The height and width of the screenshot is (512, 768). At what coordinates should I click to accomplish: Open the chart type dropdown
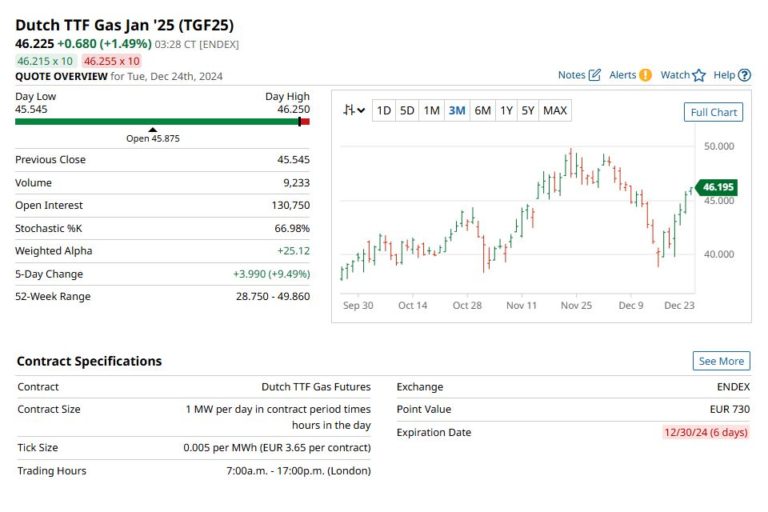tap(353, 111)
